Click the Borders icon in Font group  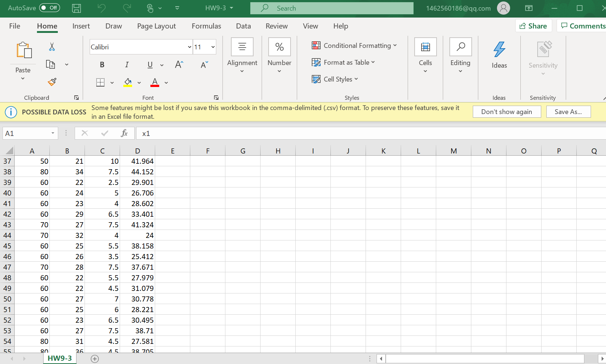pos(100,82)
